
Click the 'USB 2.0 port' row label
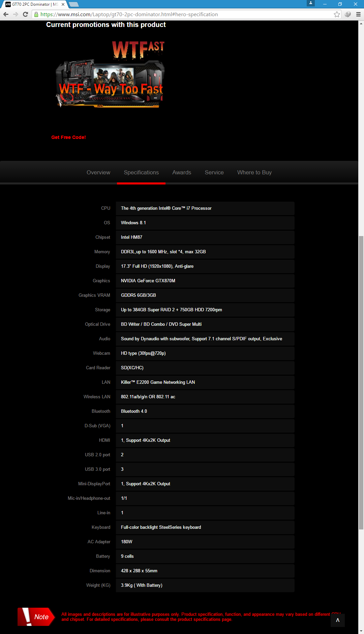pos(97,455)
